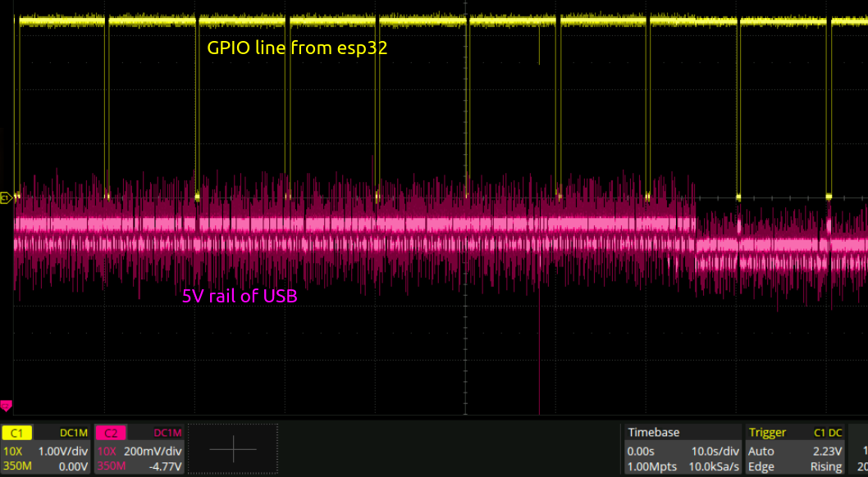The height and width of the screenshot is (477, 868).
Task: Toggle C2 DC1M coupling setting
Action: pos(167,433)
